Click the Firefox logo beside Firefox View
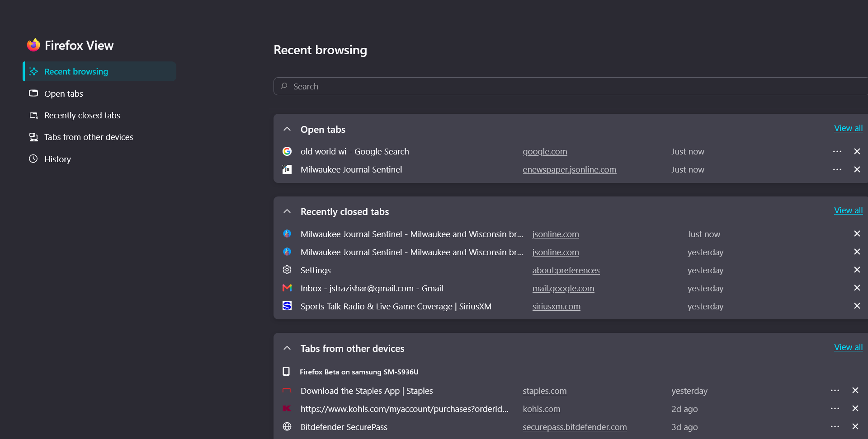868x439 pixels. pos(33,45)
